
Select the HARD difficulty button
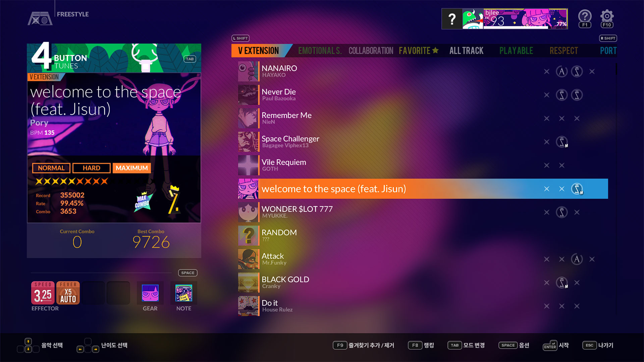(x=91, y=168)
